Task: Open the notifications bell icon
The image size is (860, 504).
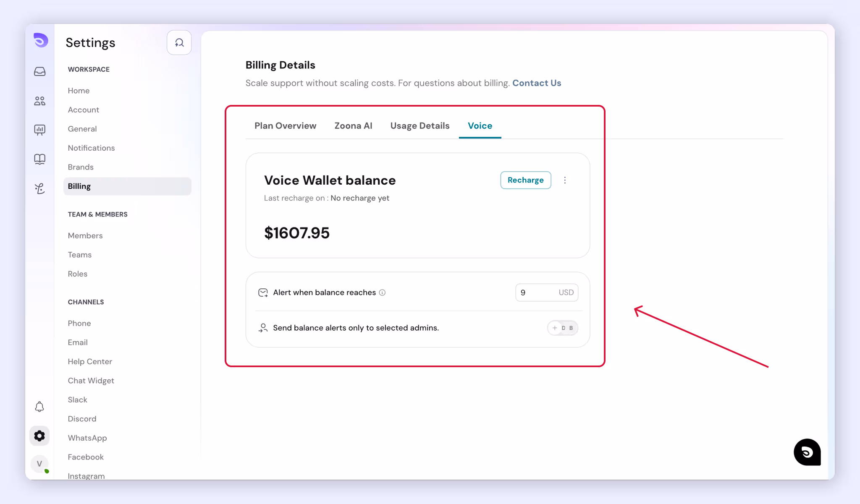Action: (x=39, y=407)
